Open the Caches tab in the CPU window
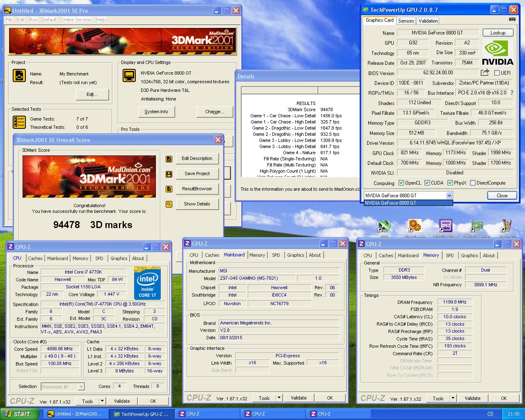 (x=35, y=258)
